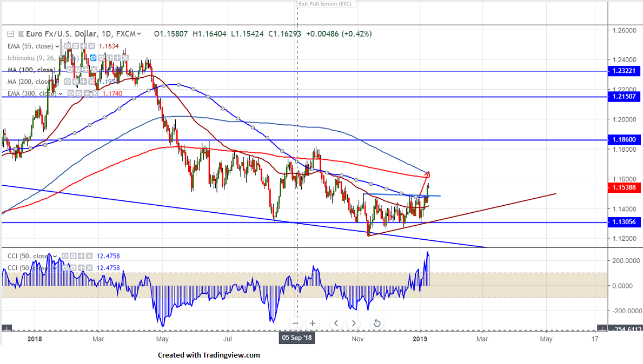Click the 1.26000 price axis label

coord(625,31)
